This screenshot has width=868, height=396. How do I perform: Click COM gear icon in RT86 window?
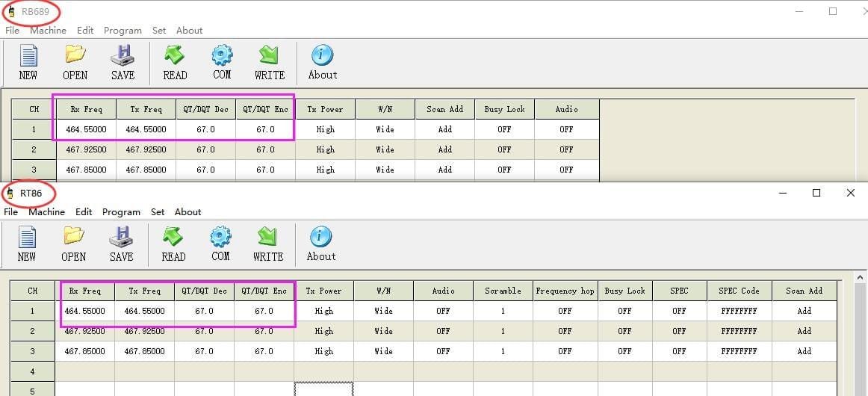pyautogui.click(x=220, y=237)
